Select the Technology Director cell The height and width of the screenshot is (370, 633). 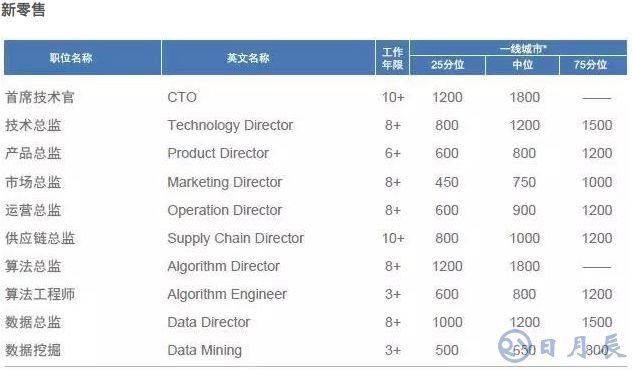[x=230, y=125]
